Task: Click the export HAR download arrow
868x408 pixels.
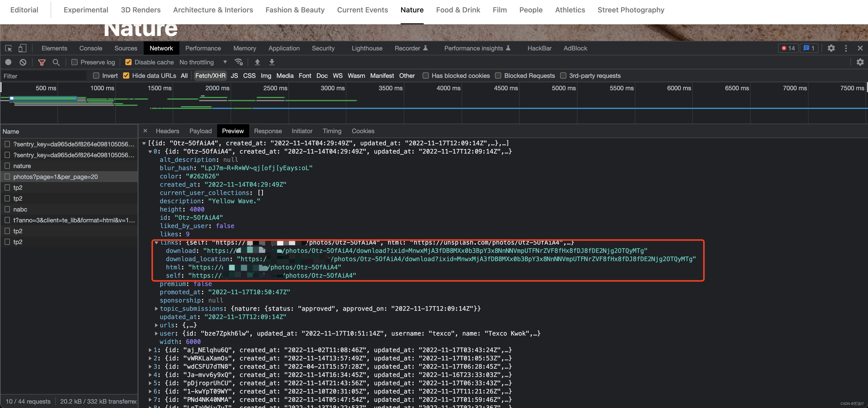Action: click(272, 62)
